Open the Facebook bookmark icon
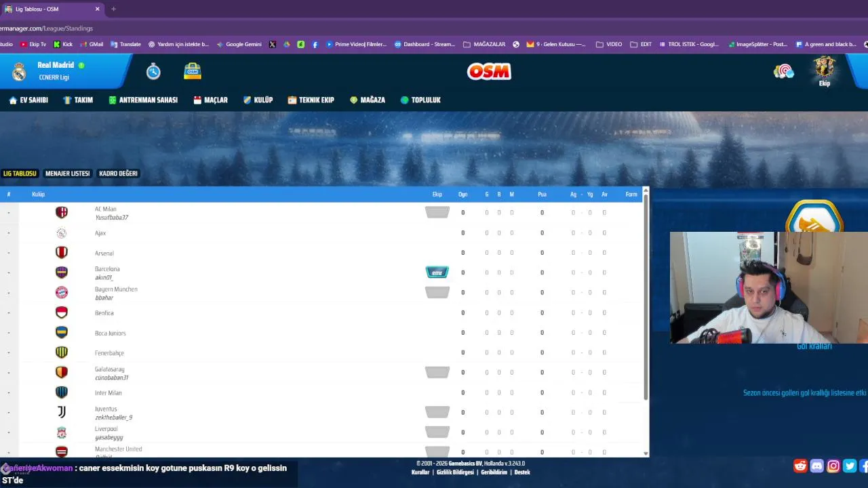Screen dimensions: 868x488 [x=315, y=44]
